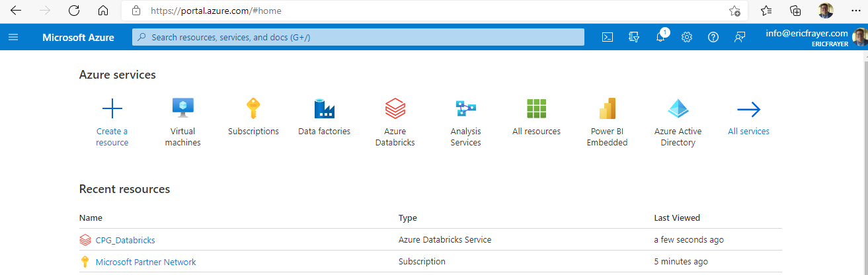The width and height of the screenshot is (868, 275).
Task: Open the Feedback icon in the header
Action: [x=740, y=38]
